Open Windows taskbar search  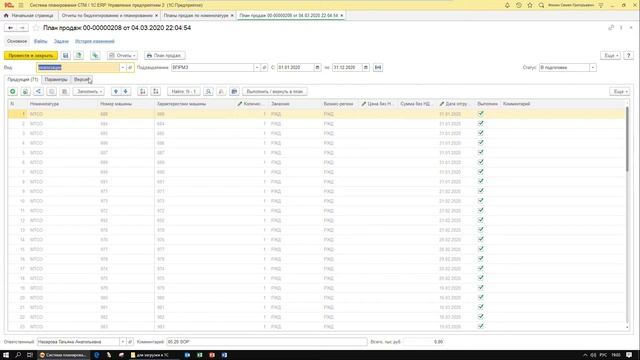point(18,355)
